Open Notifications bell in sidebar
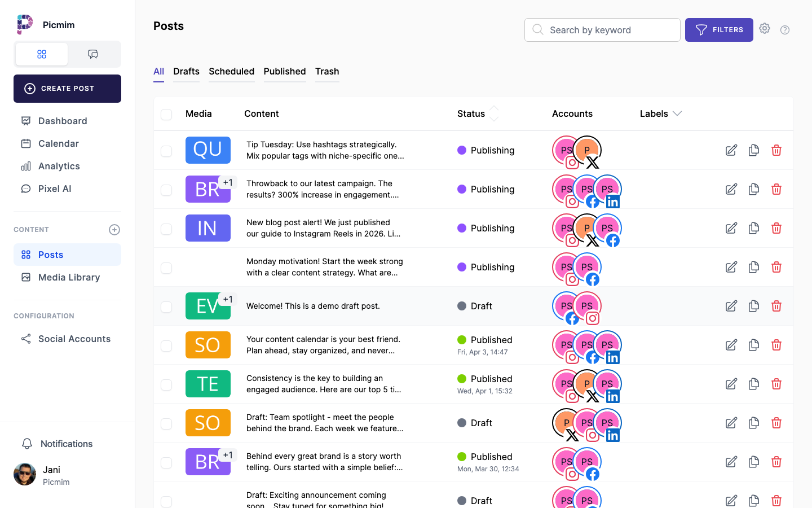 click(x=27, y=444)
